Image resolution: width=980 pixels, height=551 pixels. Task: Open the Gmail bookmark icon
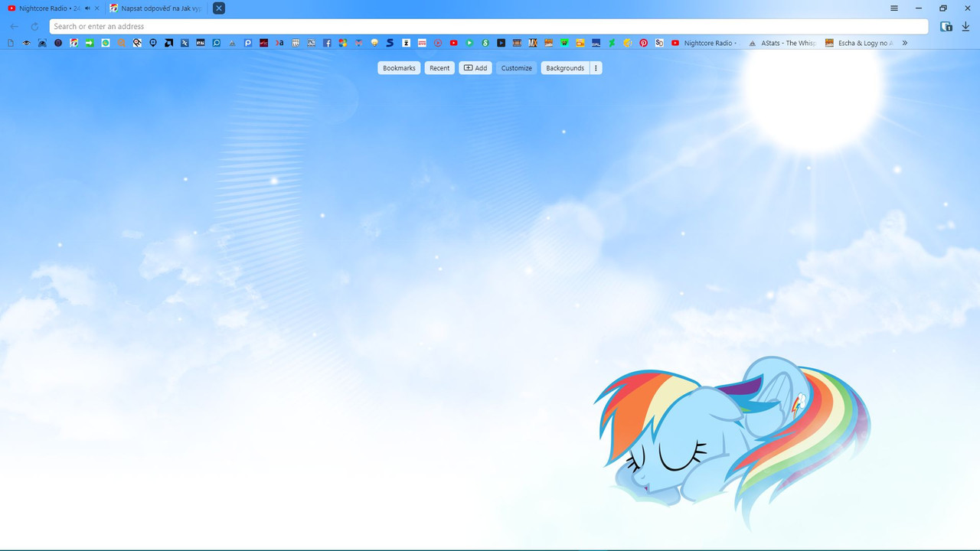(x=358, y=43)
